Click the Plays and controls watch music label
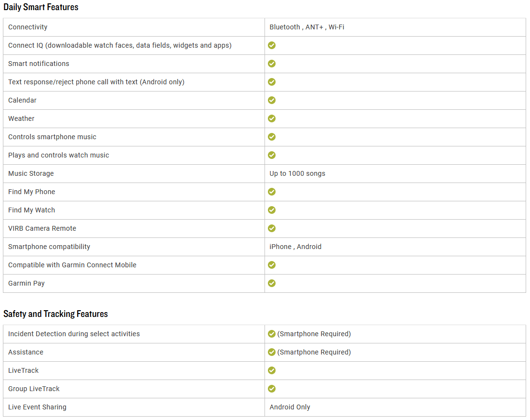The height and width of the screenshot is (420, 530). coord(58,155)
